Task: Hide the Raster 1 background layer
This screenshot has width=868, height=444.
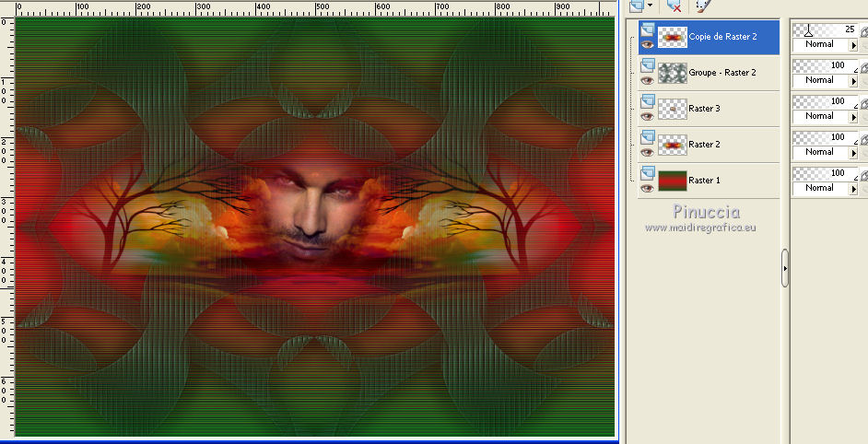Action: (x=647, y=188)
